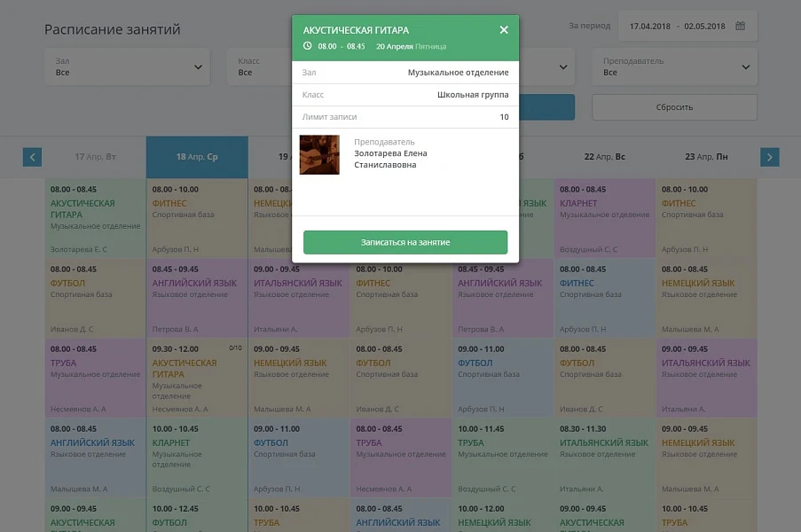Click Школьная группа value in popup
Image resolution: width=801 pixels, height=532 pixels.
point(473,95)
